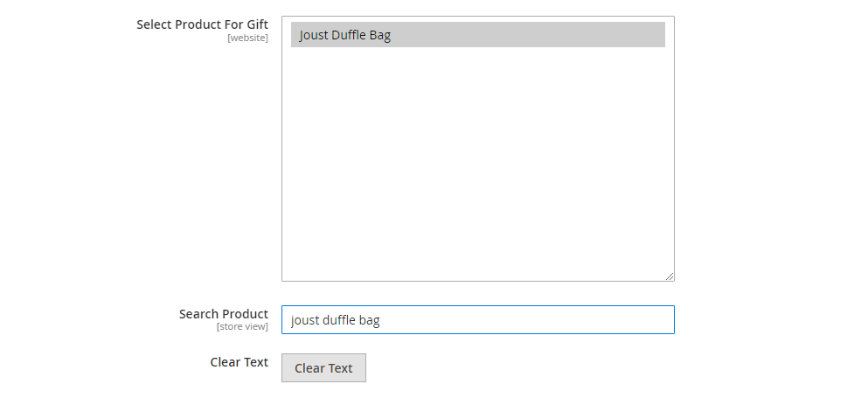Place cursor on word 'bag' in search field

pos(369,320)
